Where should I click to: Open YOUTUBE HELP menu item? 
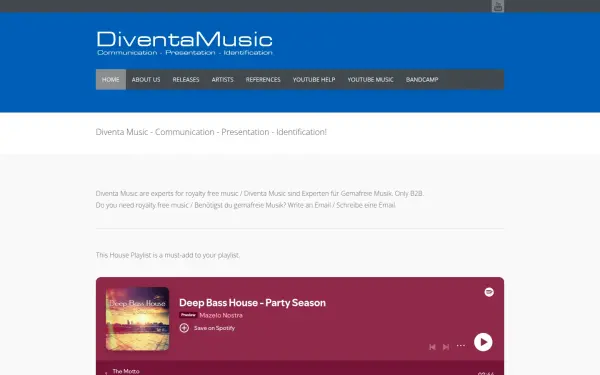[x=314, y=80]
